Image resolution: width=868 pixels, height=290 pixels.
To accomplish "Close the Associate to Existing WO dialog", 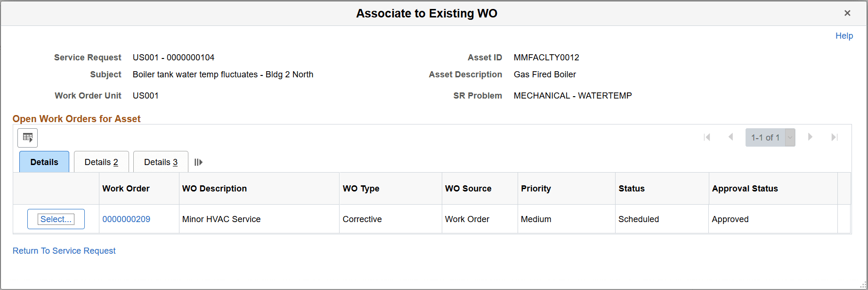I will (847, 13).
